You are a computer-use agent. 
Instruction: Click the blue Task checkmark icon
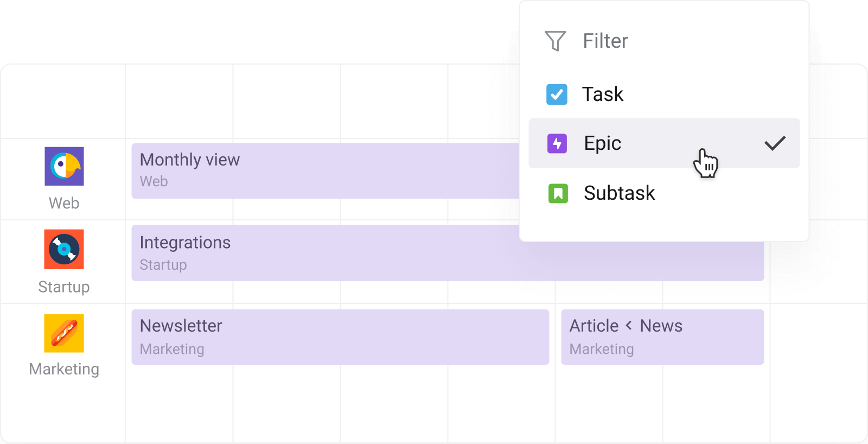pyautogui.click(x=557, y=94)
